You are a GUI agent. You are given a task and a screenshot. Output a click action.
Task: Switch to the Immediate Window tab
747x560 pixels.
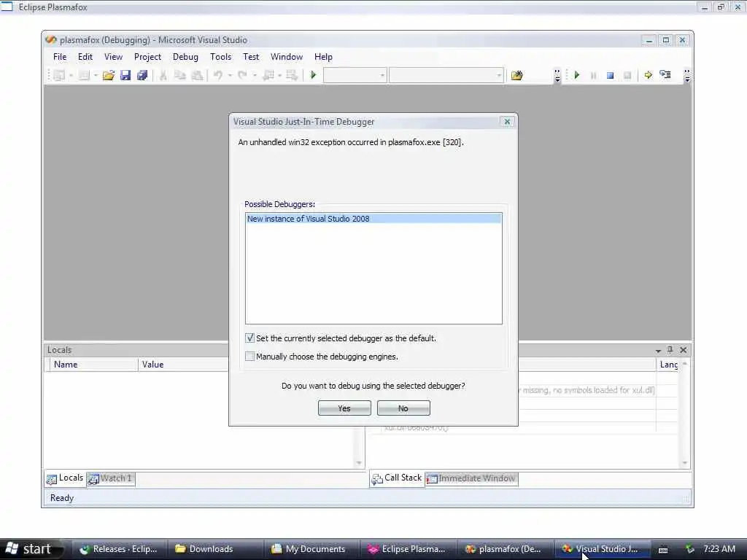coord(472,478)
